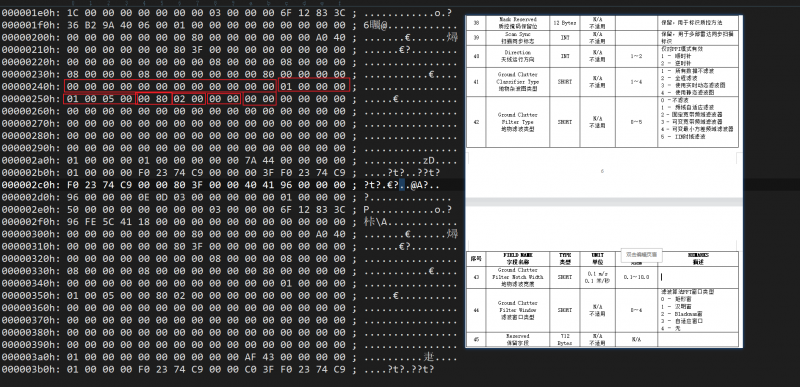
Task: Click the blue highlighted character in ASCII column
Action: (x=402, y=185)
